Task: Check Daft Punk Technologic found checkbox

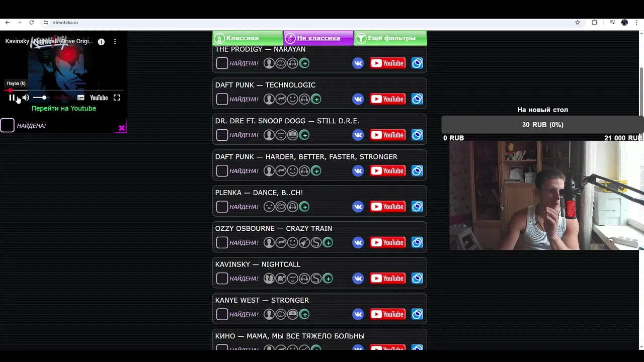Action: pyautogui.click(x=222, y=99)
